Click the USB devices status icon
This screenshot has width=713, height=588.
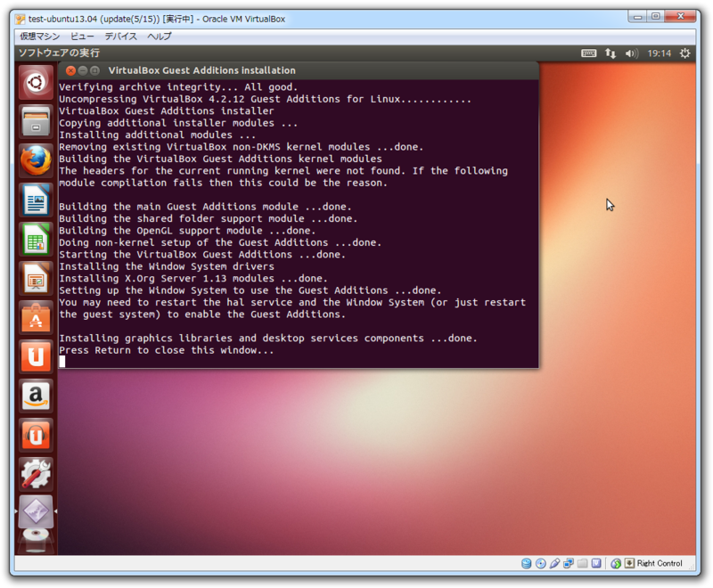tap(554, 563)
